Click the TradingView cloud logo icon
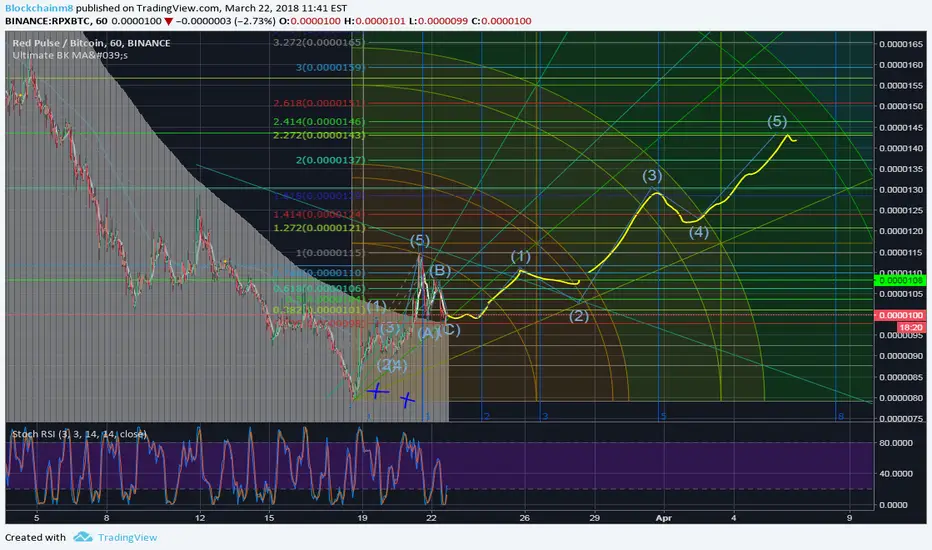Image resolution: width=932 pixels, height=550 pixels. coord(83,537)
